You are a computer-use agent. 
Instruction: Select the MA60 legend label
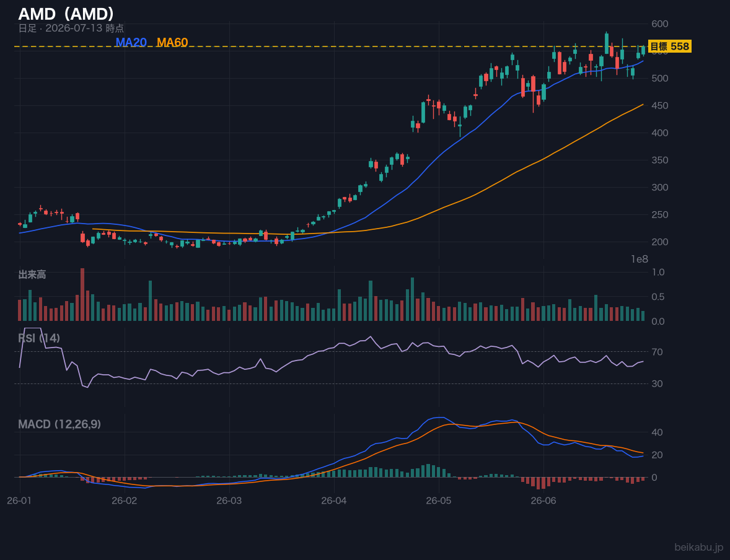tap(172, 42)
